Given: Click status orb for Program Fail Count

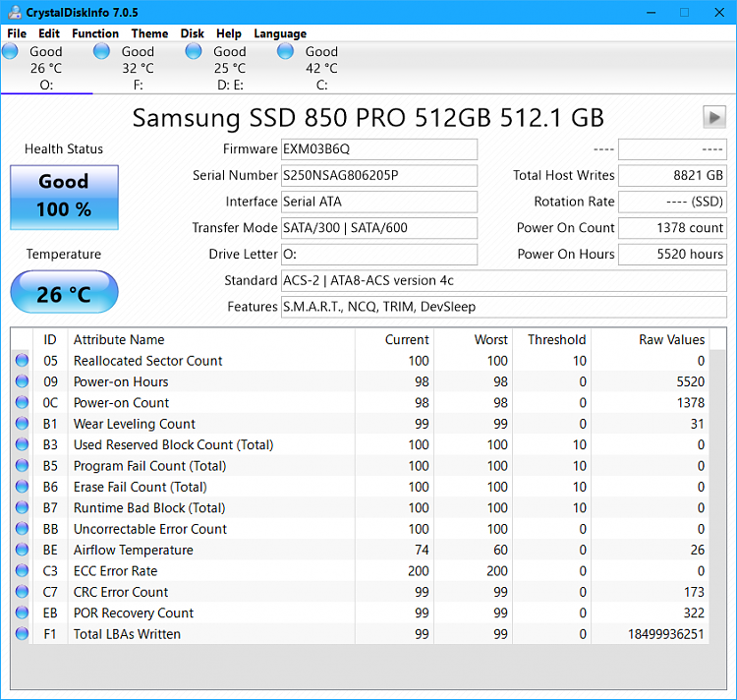Looking at the screenshot, I should point(22,465).
